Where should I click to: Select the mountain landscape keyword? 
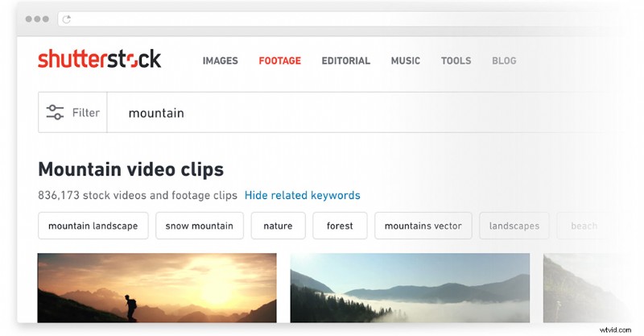[x=93, y=226]
